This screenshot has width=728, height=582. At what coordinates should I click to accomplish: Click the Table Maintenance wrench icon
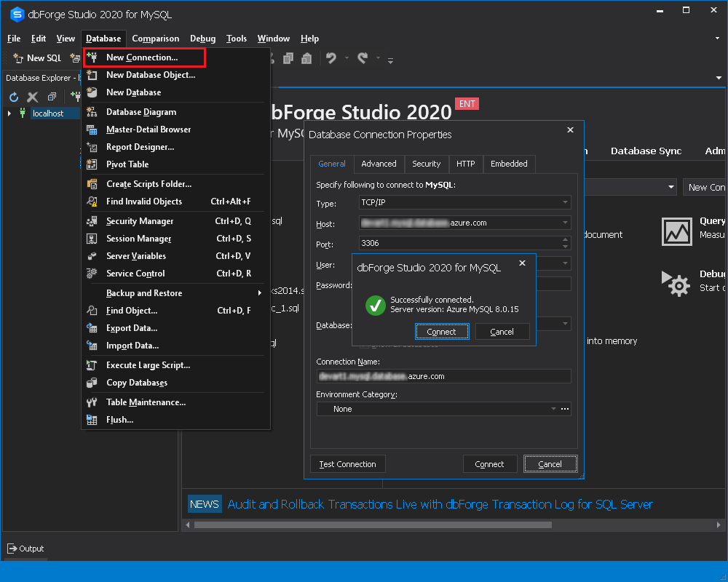click(x=92, y=402)
